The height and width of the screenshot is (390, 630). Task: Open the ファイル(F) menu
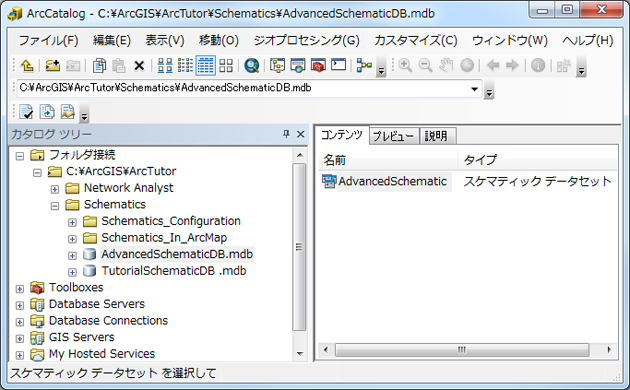[48, 40]
